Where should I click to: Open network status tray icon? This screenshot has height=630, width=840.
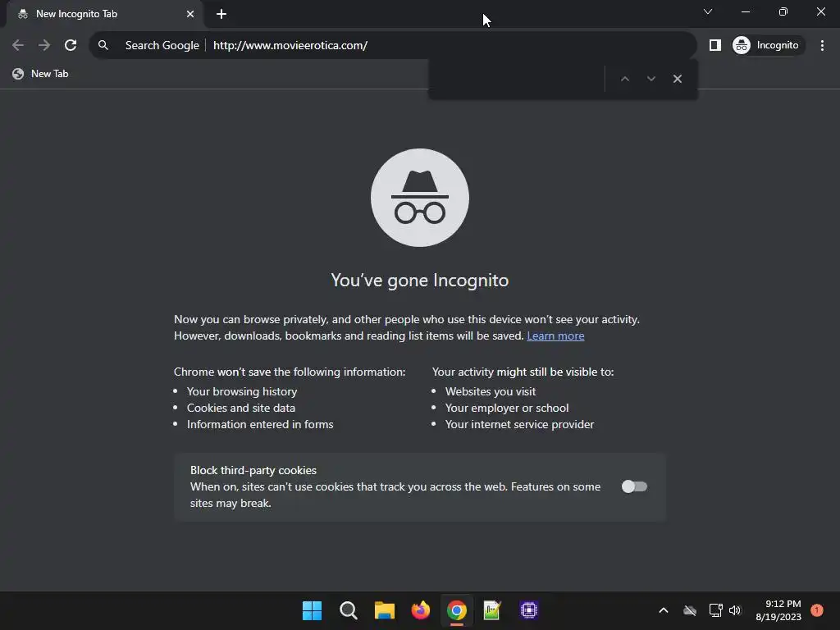tap(715, 610)
